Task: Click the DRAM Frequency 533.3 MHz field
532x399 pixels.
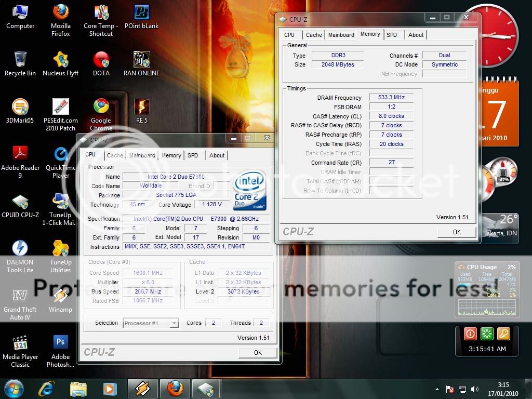Action: pyautogui.click(x=391, y=97)
